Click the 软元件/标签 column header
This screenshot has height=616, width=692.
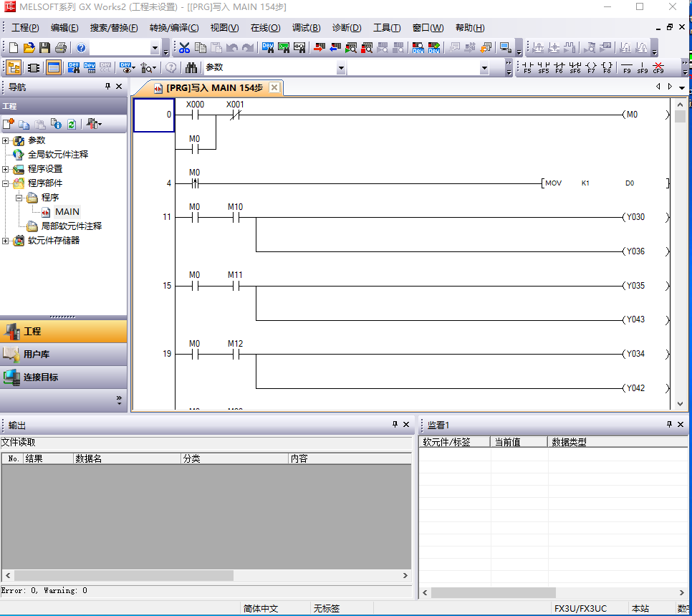(455, 442)
